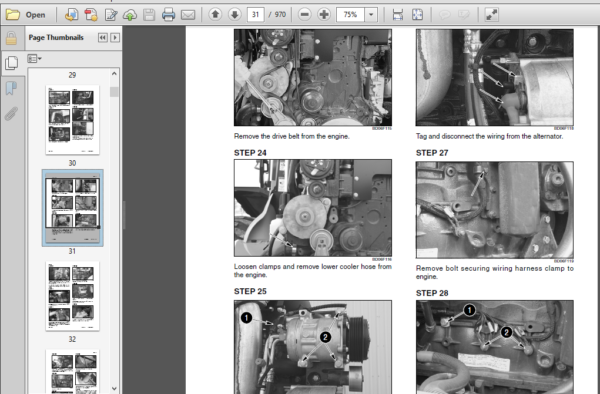
Task: Click the email envelope icon
Action: tap(188, 15)
